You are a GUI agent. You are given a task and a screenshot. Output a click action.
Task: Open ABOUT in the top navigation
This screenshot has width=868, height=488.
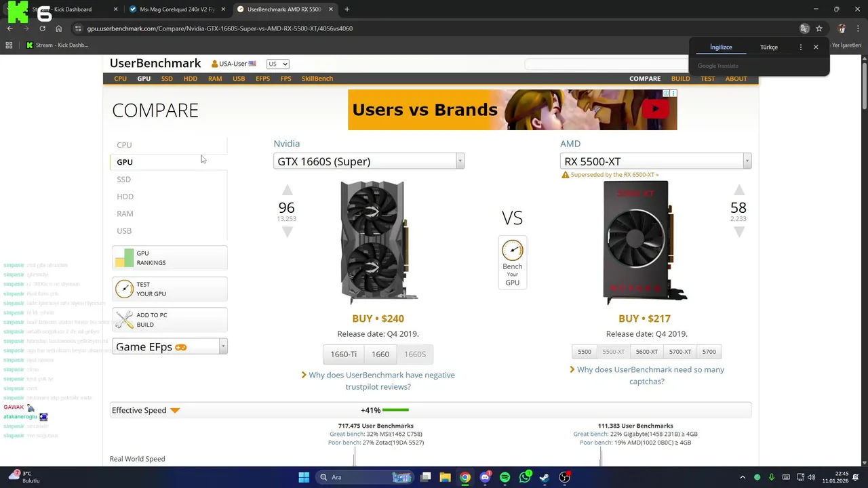(736, 79)
